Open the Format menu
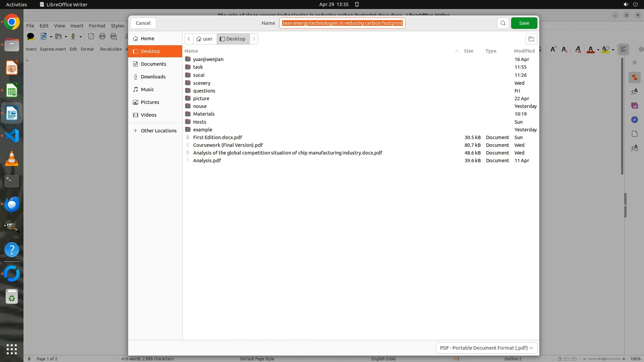This screenshot has height=362, width=644. click(97, 26)
